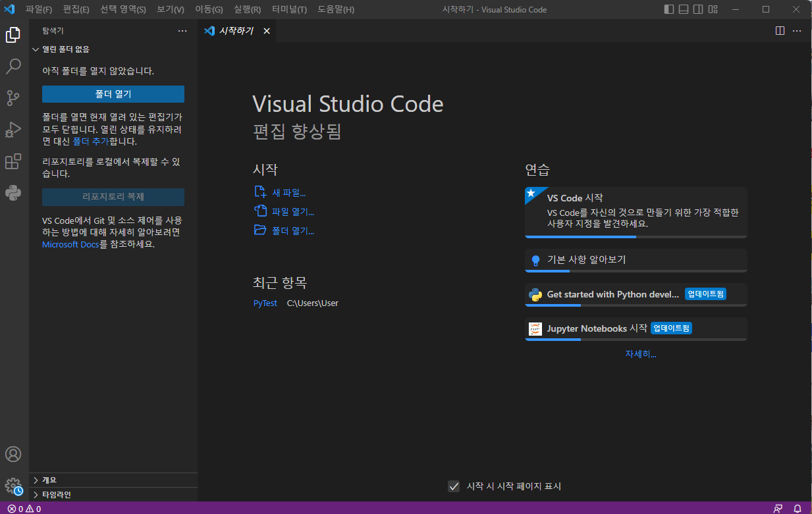Split the editor to the right
This screenshot has width=812, height=514.
(780, 30)
